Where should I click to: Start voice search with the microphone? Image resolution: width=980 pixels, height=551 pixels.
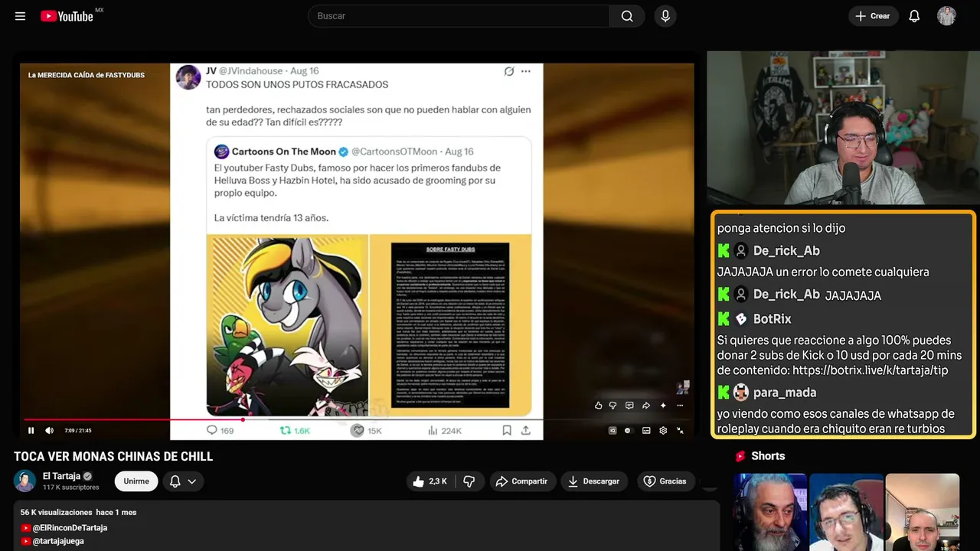coord(665,16)
